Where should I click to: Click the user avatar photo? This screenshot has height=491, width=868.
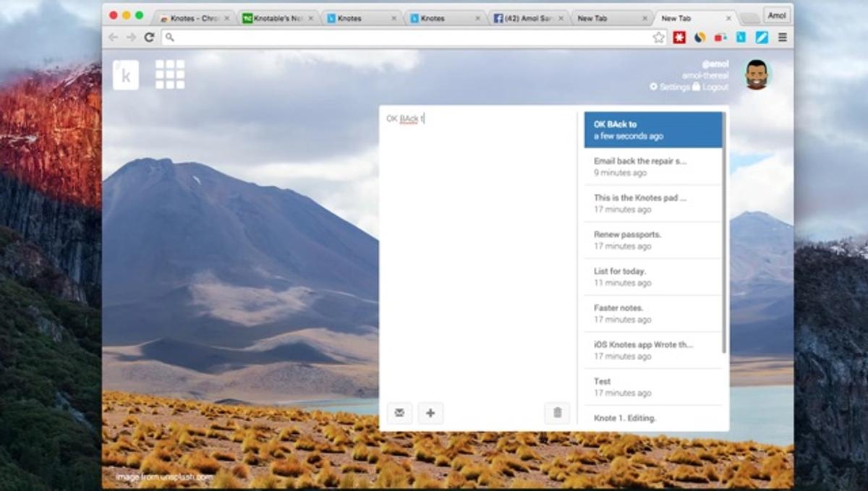757,74
